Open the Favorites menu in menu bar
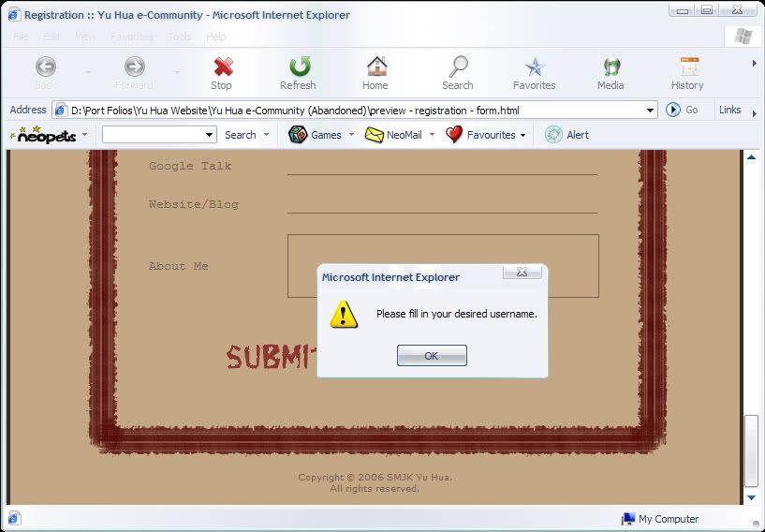The image size is (765, 532). [131, 37]
